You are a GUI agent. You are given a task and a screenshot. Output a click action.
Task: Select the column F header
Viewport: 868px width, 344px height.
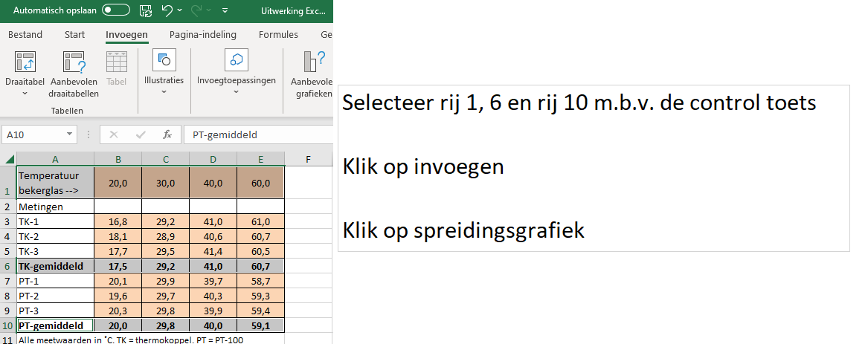click(x=307, y=158)
